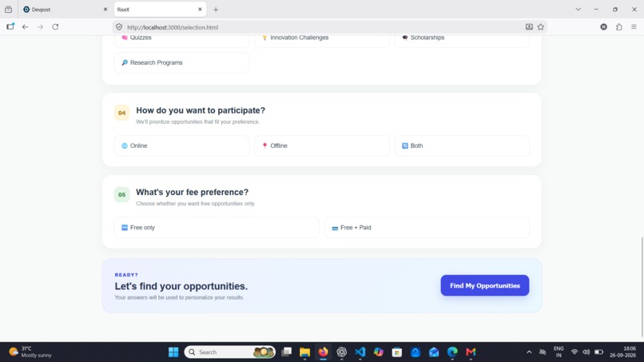
Task: Show hidden system tray icons
Action: pyautogui.click(x=529, y=352)
